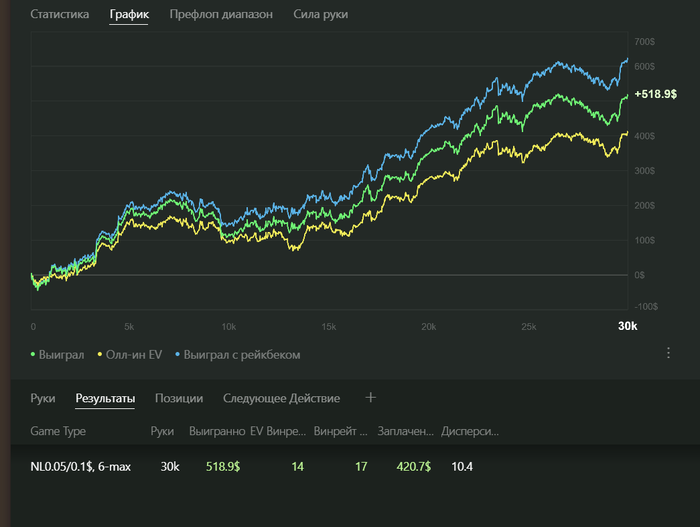
Task: Open the Руки tab
Action: [x=43, y=398]
